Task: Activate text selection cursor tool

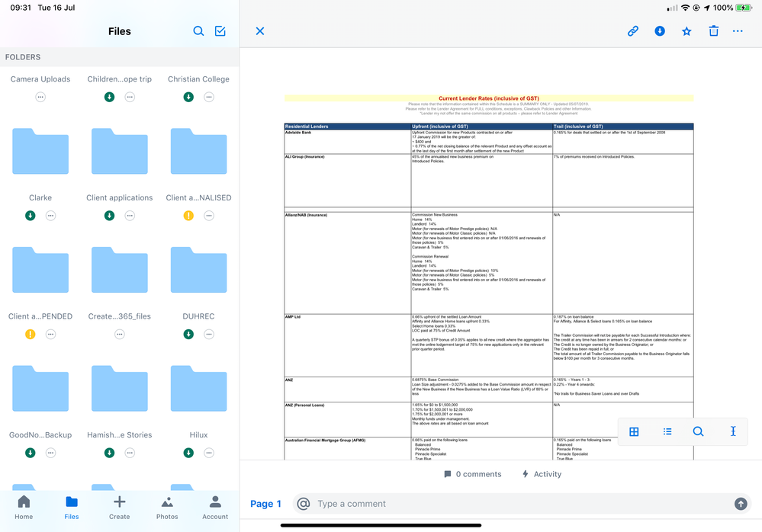Action: (733, 431)
